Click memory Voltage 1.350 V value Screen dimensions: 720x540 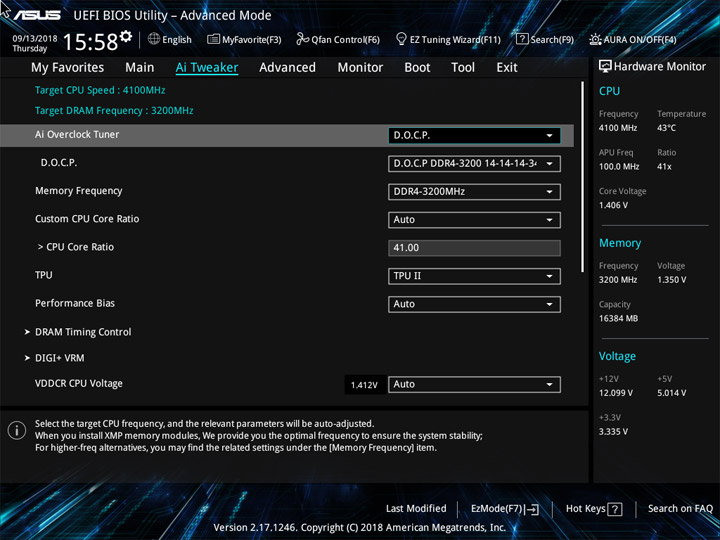tap(671, 280)
